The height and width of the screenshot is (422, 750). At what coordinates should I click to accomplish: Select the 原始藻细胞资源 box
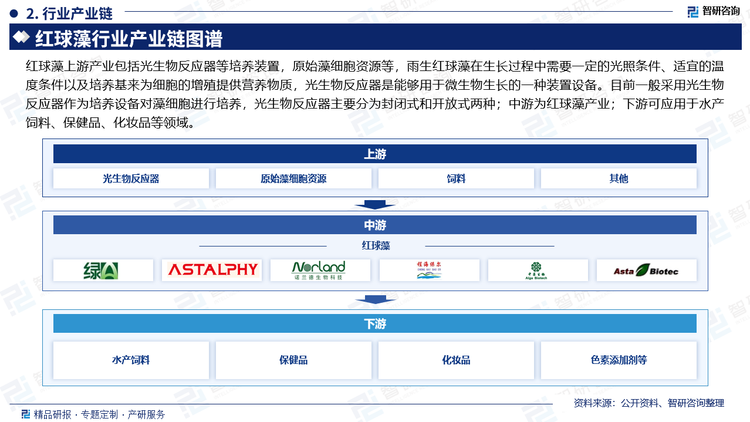click(x=294, y=178)
